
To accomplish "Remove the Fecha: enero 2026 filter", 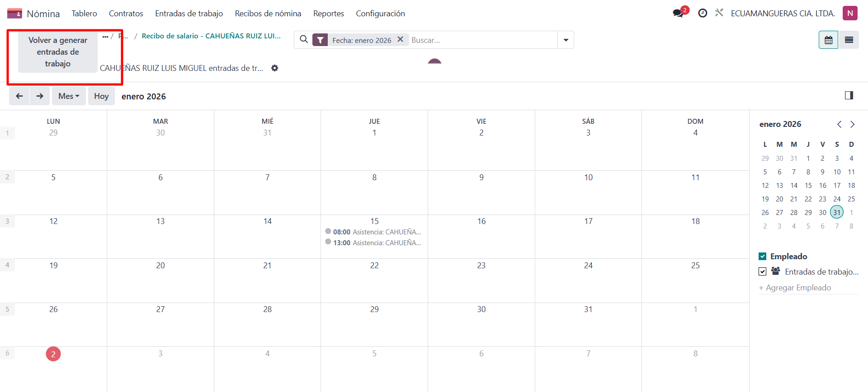I will 400,40.
